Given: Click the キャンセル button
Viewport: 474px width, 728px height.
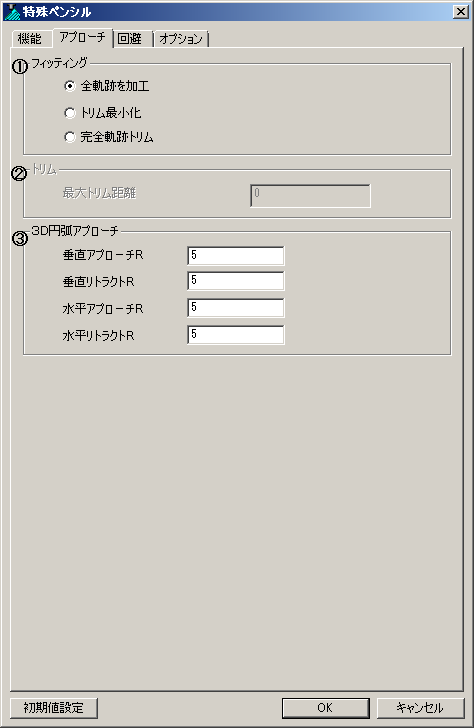Looking at the screenshot, I should pos(420,708).
